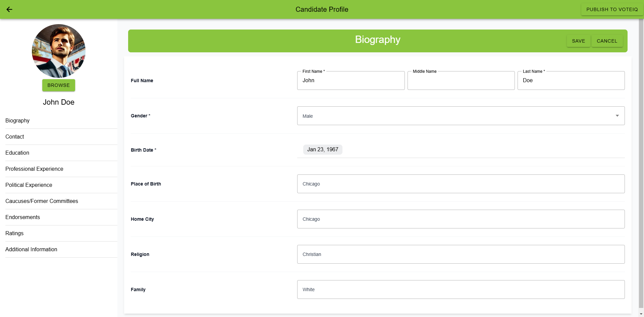Focus the Middle Name field
Viewport: 644px width, 317px height.
point(461,81)
